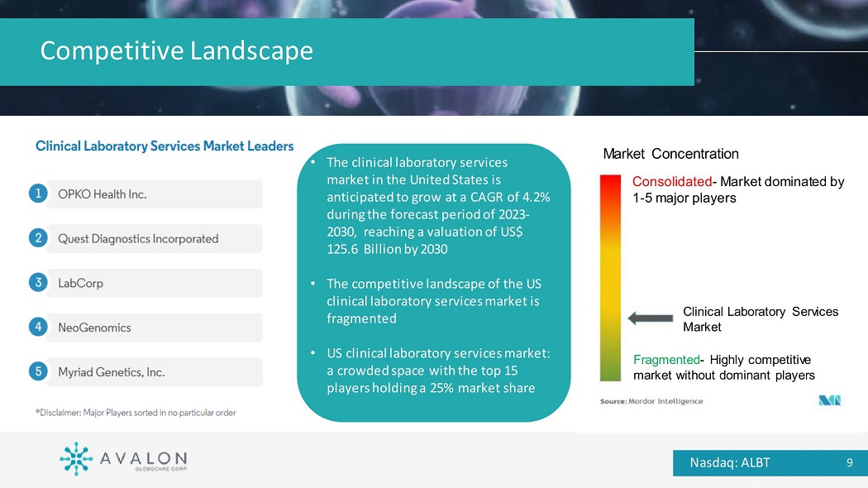Select the NeoGenomics list entry
The height and width of the screenshot is (488, 868).
(x=154, y=328)
